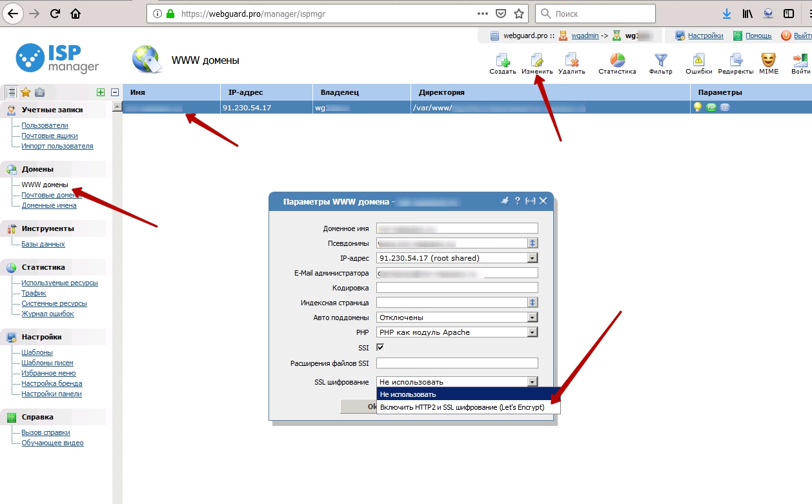The width and height of the screenshot is (812, 504).
Task: Open the Базы данных link
Action: (43, 244)
